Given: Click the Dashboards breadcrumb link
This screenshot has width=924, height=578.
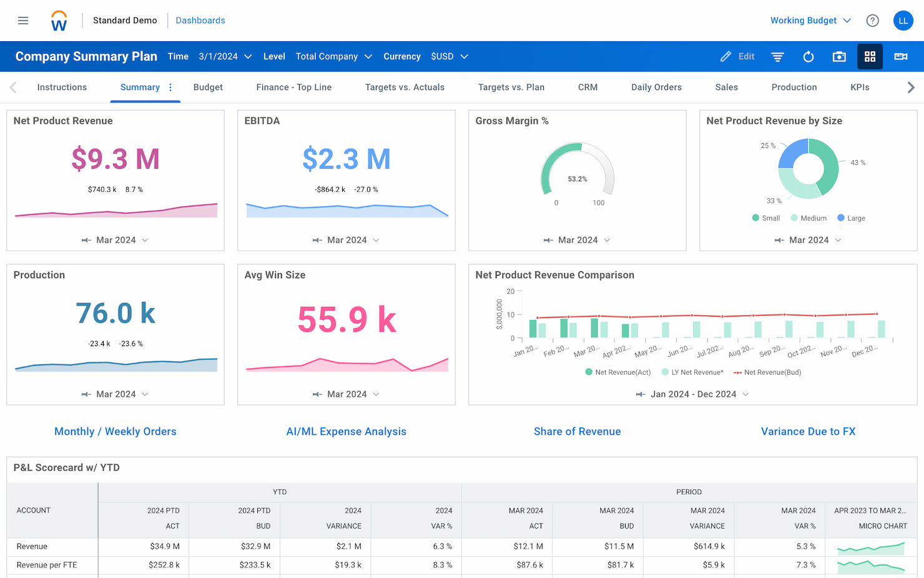Looking at the screenshot, I should coord(200,21).
